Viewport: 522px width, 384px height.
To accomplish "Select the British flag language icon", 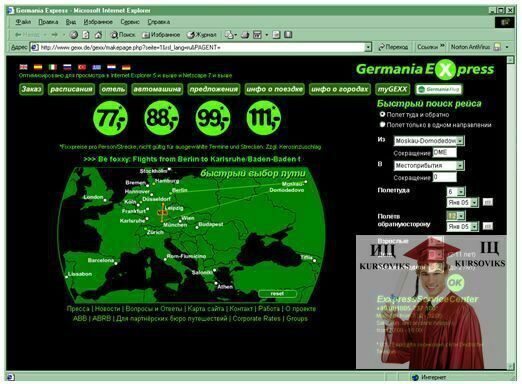I will [23, 67].
